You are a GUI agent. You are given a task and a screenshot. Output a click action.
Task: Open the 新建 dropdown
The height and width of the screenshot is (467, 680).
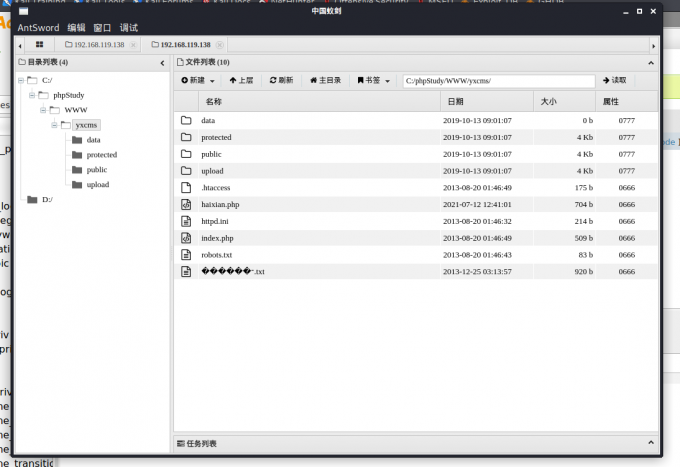[198, 80]
